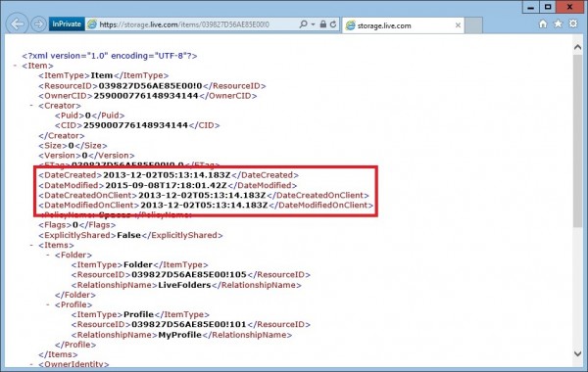This screenshot has height=372, width=588.
Task: Collapse the Items XML node
Action: (31, 246)
